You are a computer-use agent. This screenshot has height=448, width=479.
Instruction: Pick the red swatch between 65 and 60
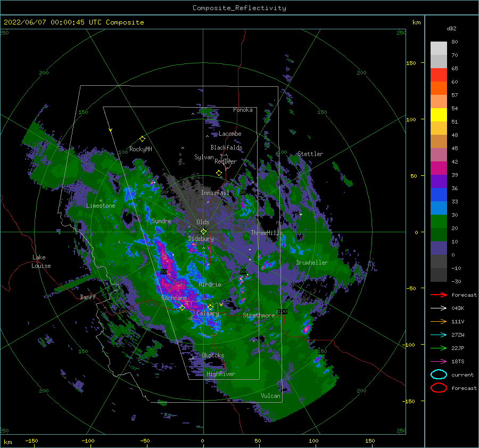(x=439, y=75)
